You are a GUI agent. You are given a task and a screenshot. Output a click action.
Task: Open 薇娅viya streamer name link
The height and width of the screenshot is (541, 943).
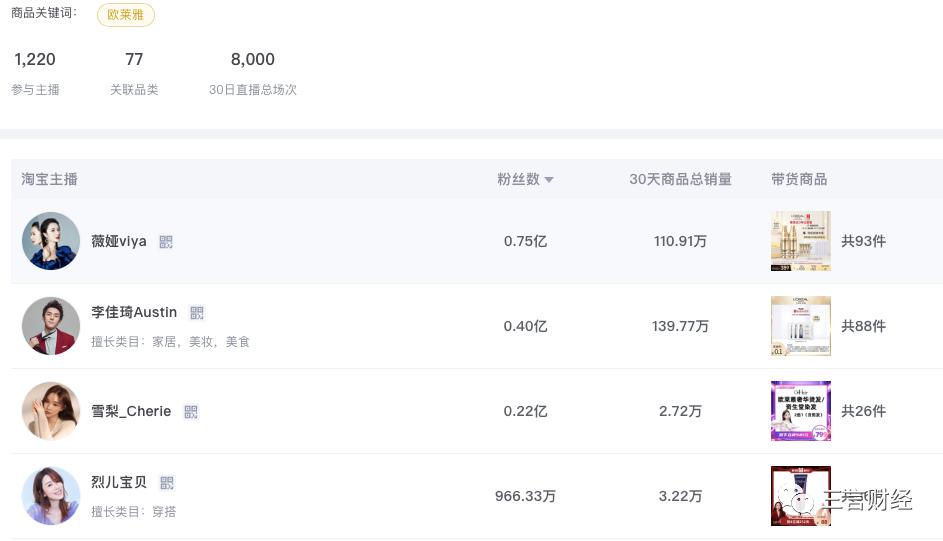119,242
